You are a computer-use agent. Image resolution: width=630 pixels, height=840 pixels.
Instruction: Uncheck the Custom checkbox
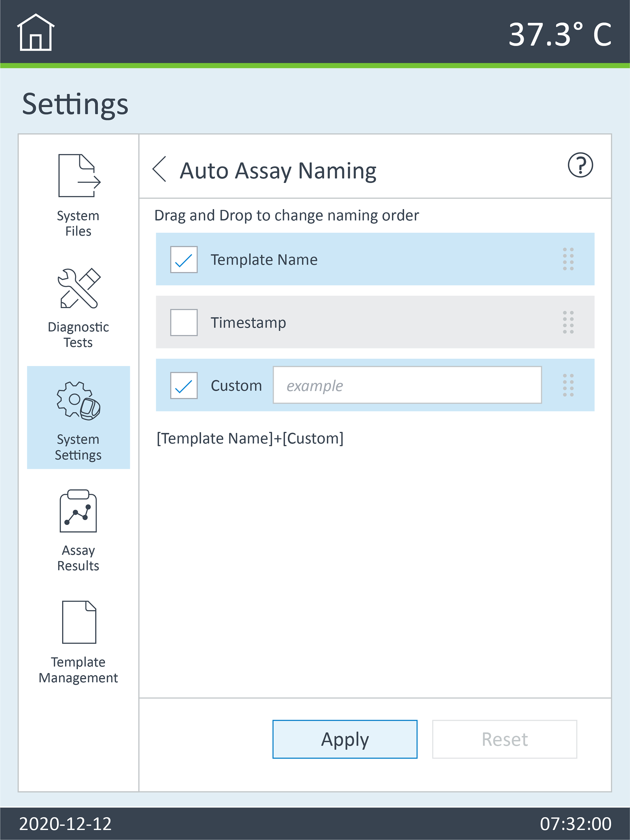tap(184, 386)
